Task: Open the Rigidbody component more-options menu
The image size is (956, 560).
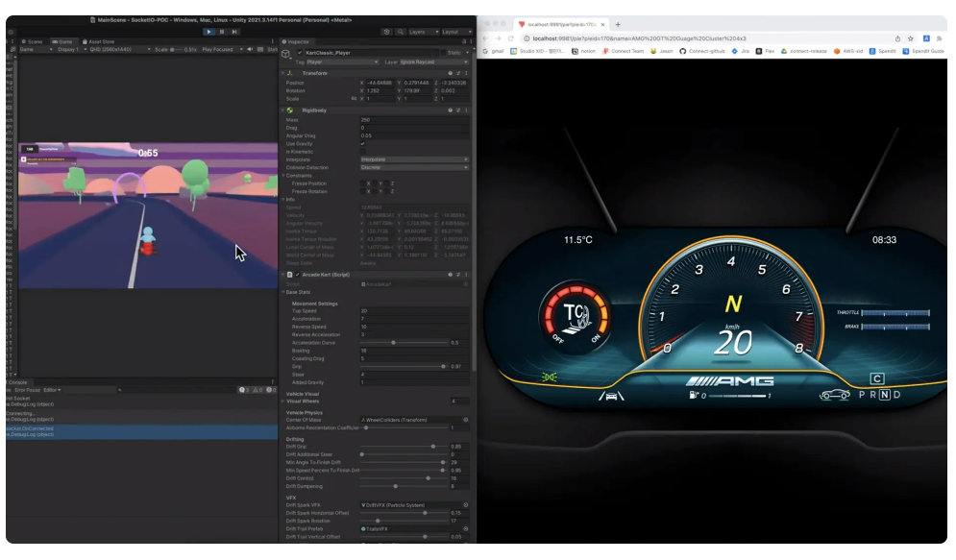Action: [466, 110]
